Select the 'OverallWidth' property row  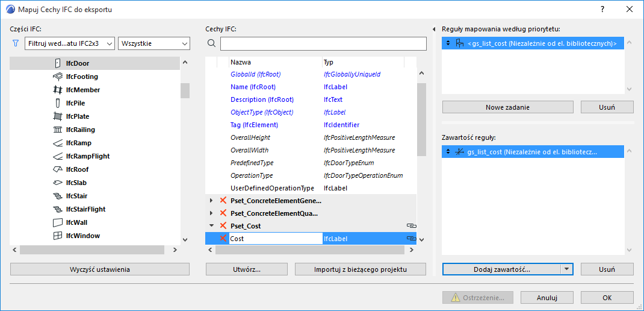311,150
